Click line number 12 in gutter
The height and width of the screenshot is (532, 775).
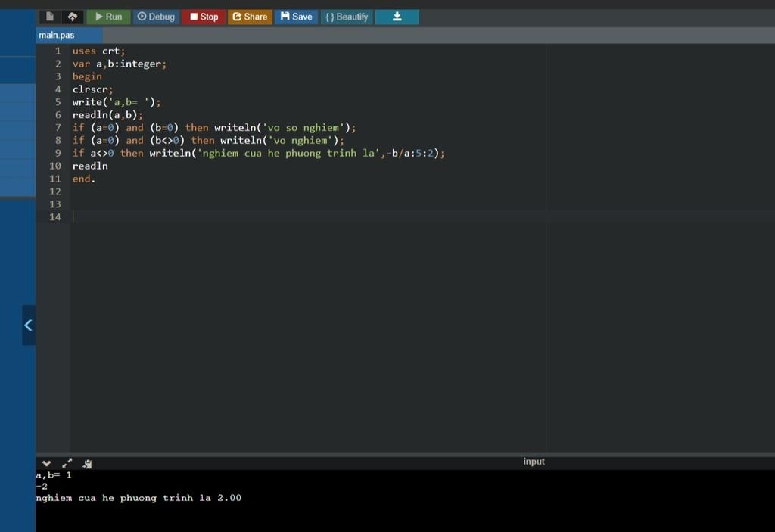point(54,191)
